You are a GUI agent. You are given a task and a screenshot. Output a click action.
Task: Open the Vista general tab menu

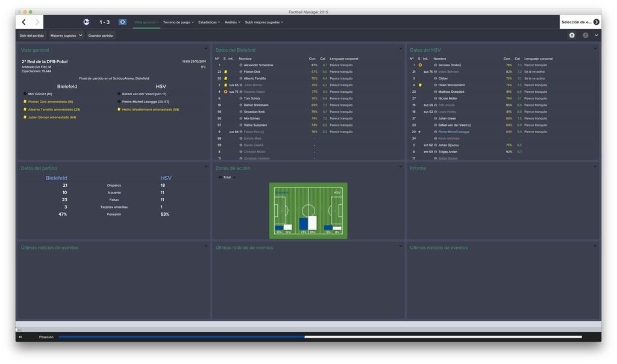click(146, 22)
